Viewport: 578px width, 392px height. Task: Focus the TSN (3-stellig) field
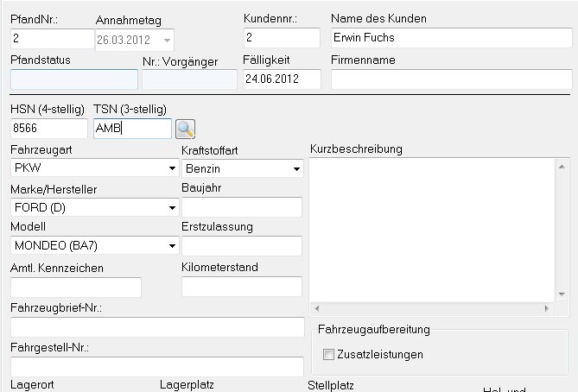pyautogui.click(x=131, y=129)
